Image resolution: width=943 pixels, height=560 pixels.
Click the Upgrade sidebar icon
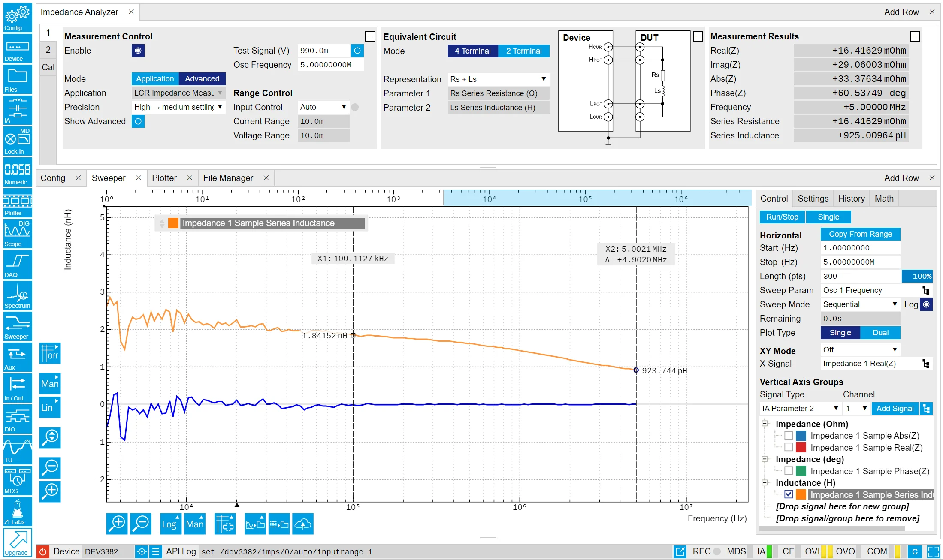[x=18, y=542]
